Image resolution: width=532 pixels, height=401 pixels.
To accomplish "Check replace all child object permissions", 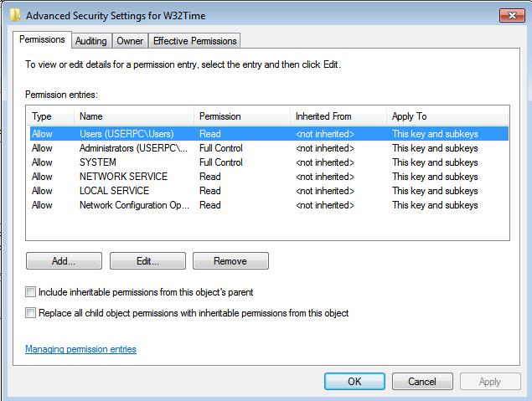I will click(31, 313).
